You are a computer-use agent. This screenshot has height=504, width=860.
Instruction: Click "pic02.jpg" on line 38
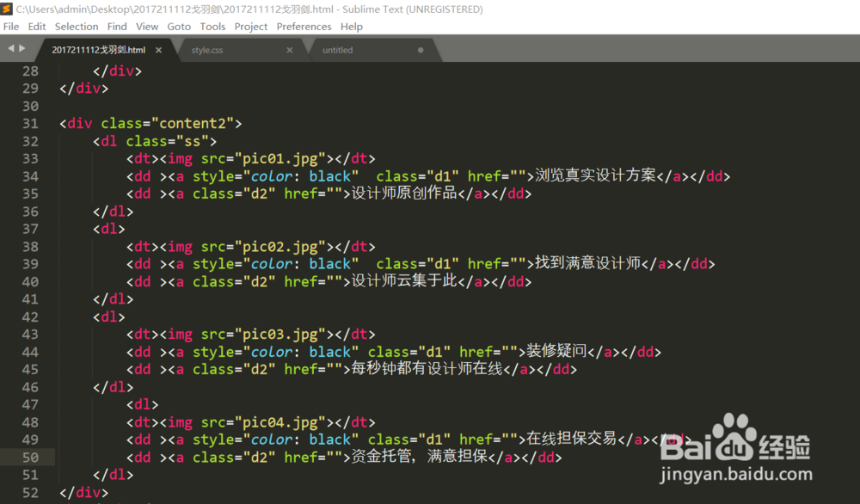pyautogui.click(x=280, y=246)
